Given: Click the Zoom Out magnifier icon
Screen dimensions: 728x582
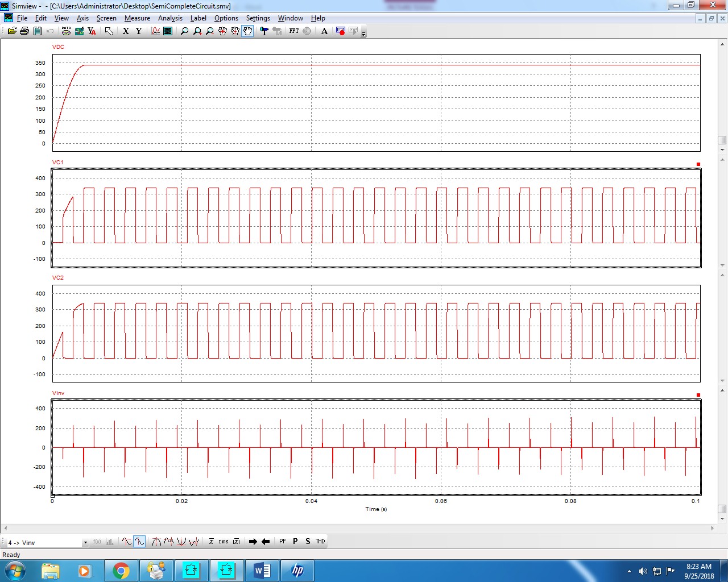Looking at the screenshot, I should point(210,31).
